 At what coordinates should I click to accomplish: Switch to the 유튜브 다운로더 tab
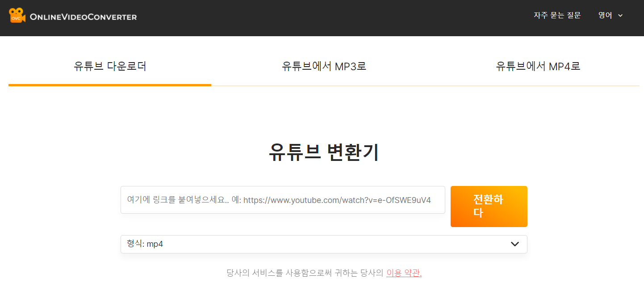click(x=110, y=67)
